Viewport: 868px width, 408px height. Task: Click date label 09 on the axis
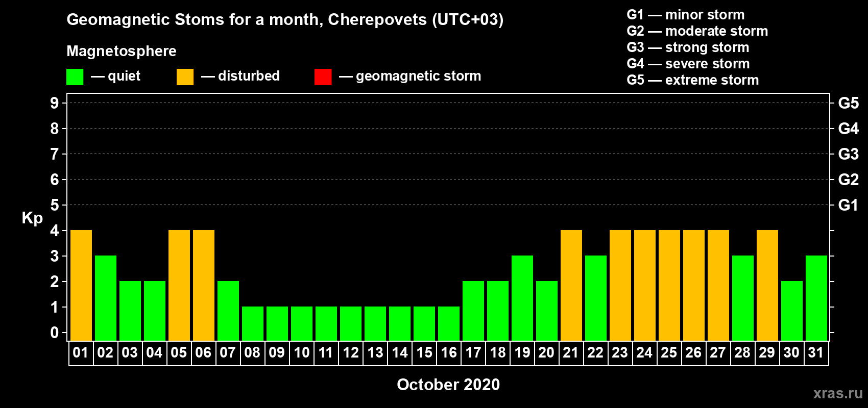pos(277,352)
